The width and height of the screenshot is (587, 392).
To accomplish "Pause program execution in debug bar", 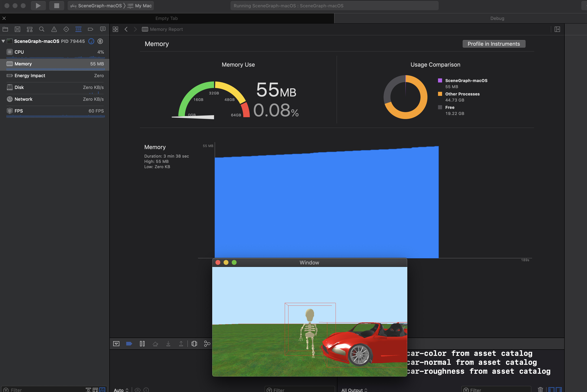I will click(x=142, y=344).
